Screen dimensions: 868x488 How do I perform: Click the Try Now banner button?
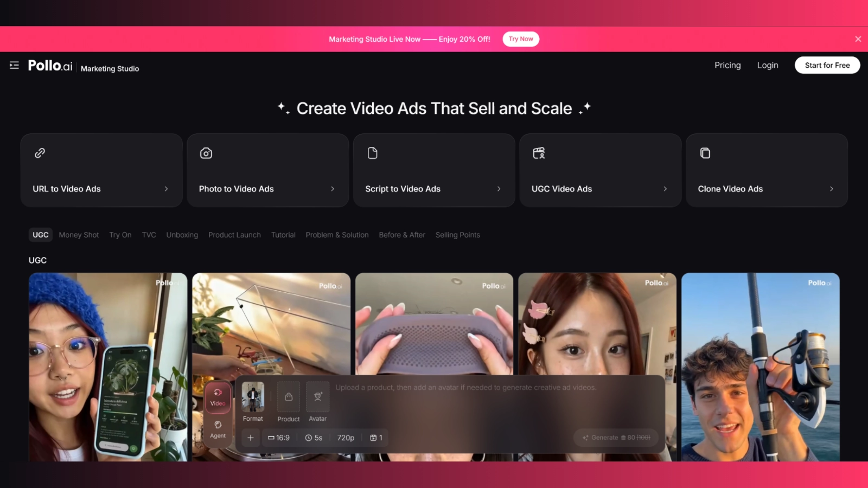point(521,39)
